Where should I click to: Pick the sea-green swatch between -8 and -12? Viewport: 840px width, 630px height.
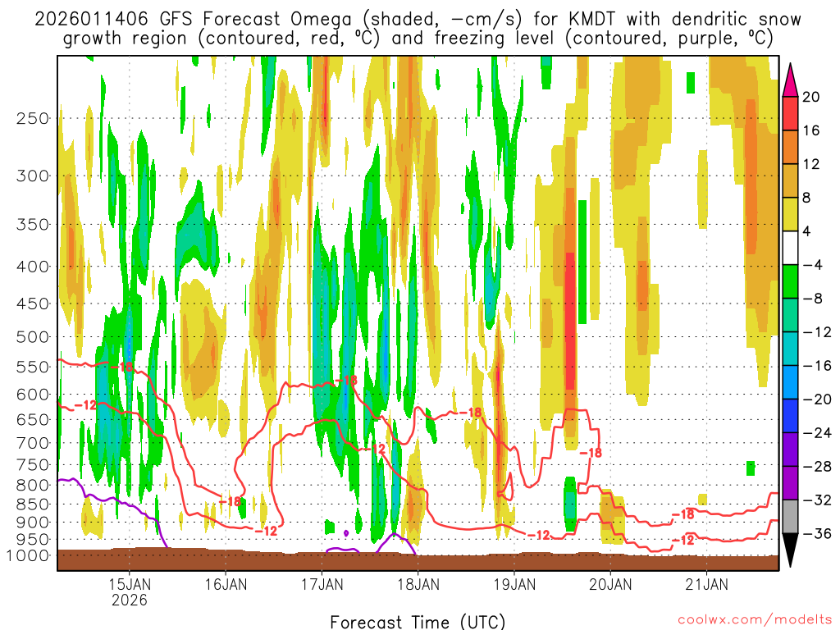[790, 316]
